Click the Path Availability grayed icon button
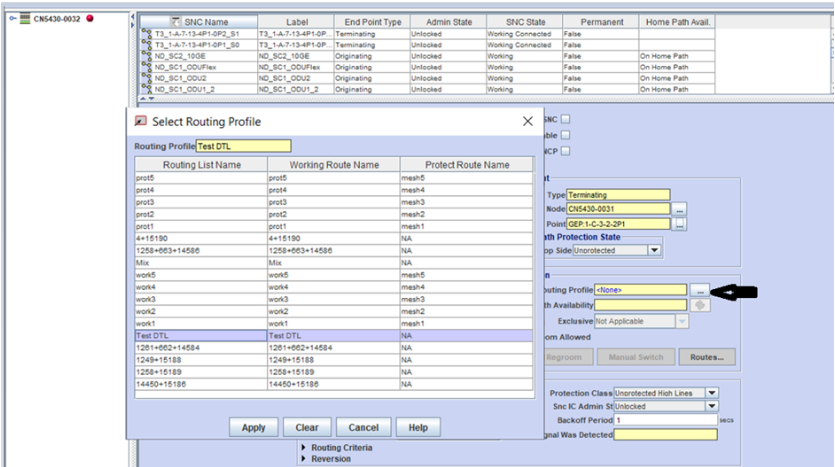 700,305
